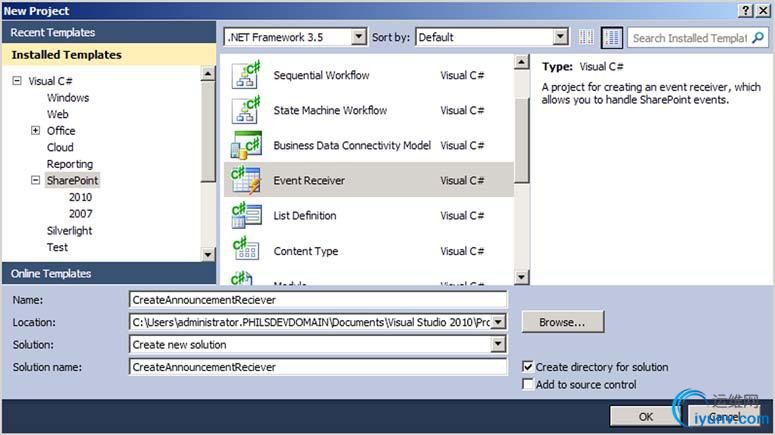Select the Event Receiver template icon
This screenshot has width=775, height=435.
tap(246, 180)
